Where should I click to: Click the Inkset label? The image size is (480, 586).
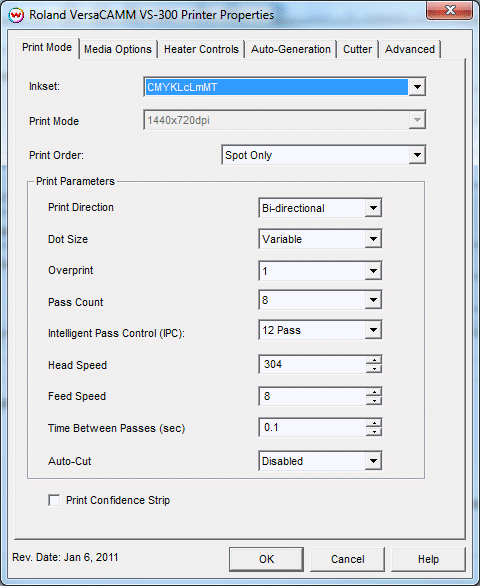[44, 86]
